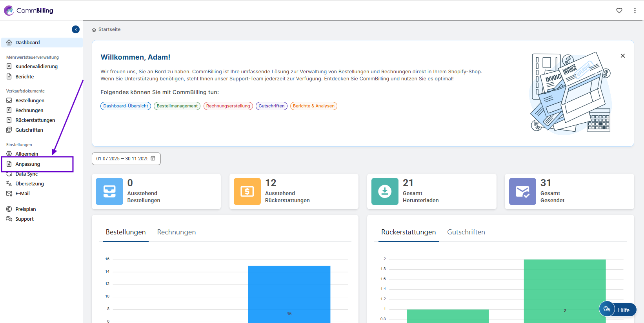The height and width of the screenshot is (323, 644).
Task: Open the three-dot options menu
Action: tap(635, 11)
